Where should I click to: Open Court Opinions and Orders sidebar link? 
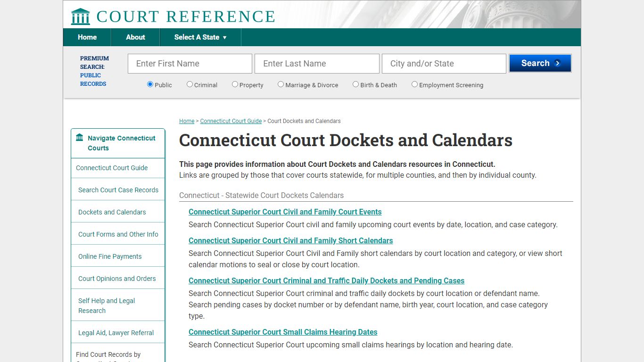coord(117,279)
